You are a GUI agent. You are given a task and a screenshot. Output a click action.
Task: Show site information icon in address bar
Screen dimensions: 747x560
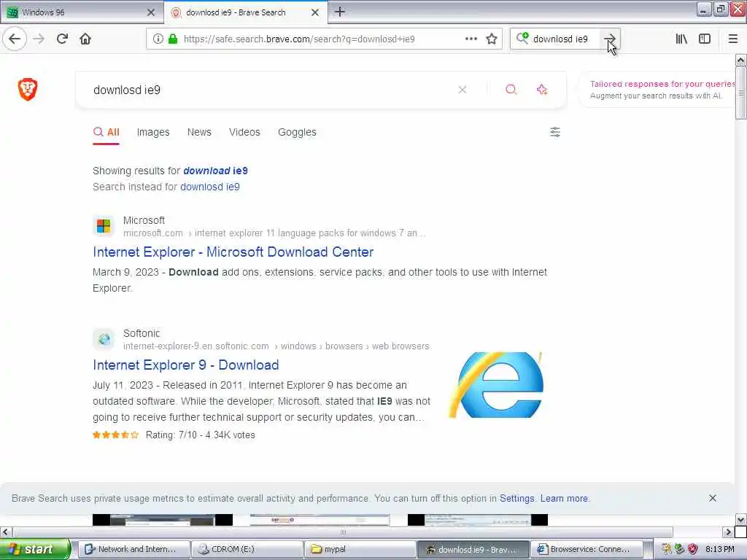tap(158, 39)
